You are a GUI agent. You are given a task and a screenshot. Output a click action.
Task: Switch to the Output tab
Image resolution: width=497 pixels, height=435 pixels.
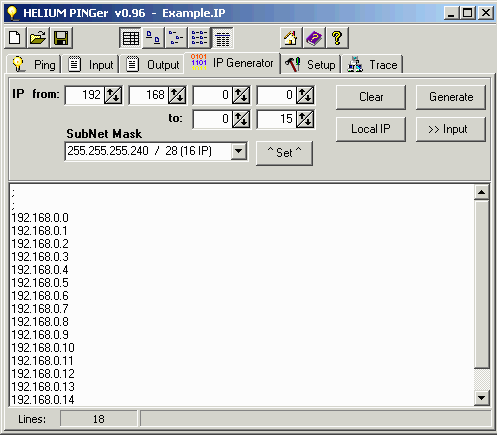tap(152, 64)
